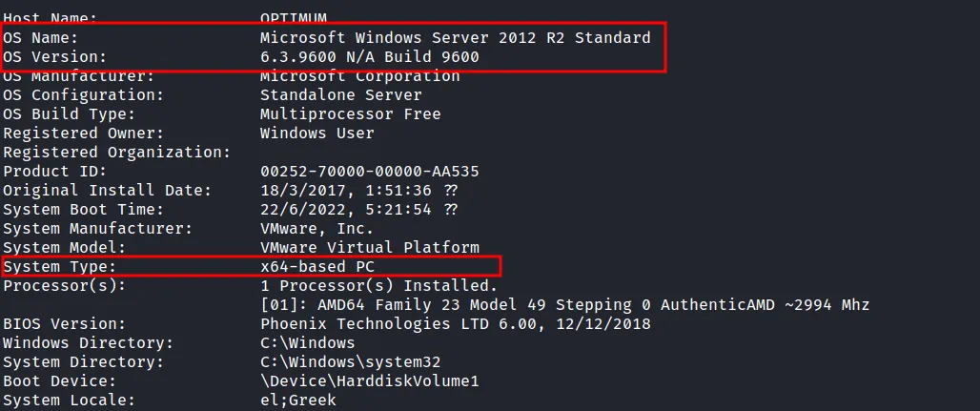Click the highlighted 'x64-based PC' system type
Image resolution: width=980 pixels, height=411 pixels.
[x=316, y=267]
